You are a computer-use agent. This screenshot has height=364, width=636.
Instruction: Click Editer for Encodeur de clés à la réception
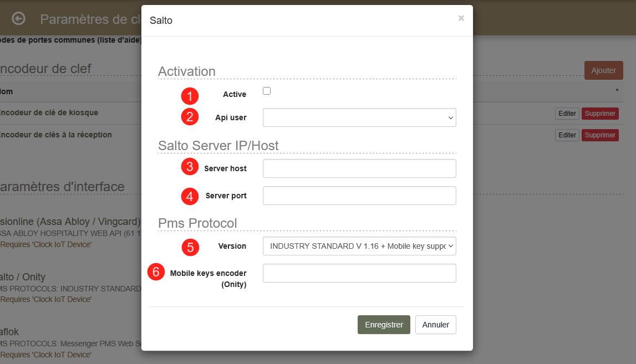coord(567,135)
